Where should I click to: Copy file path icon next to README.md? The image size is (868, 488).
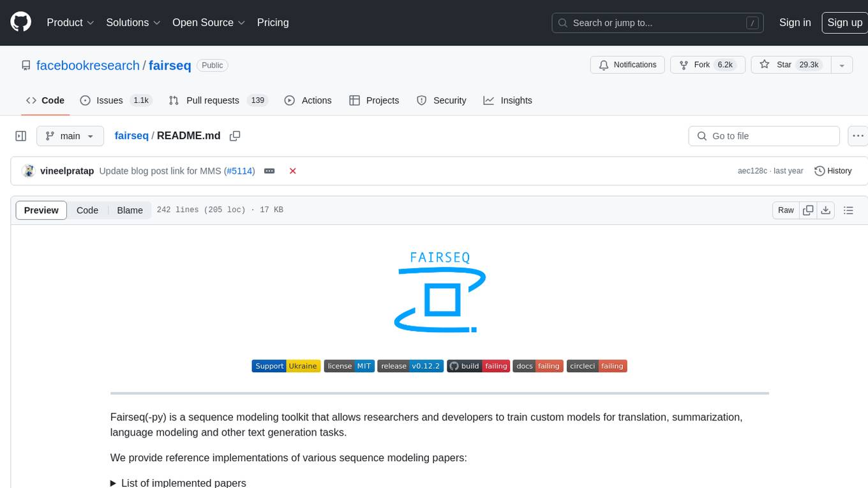(235, 136)
